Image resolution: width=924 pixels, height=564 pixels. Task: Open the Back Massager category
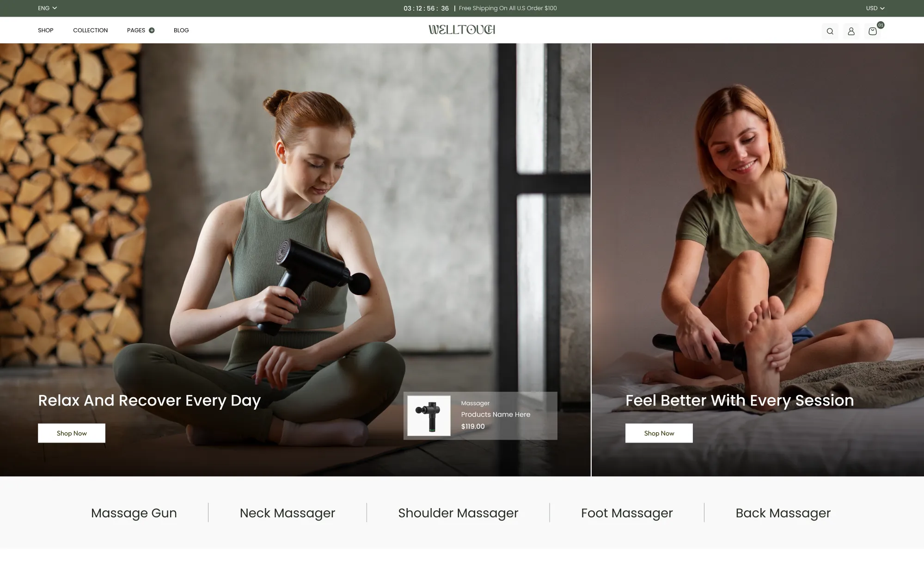pos(783,513)
